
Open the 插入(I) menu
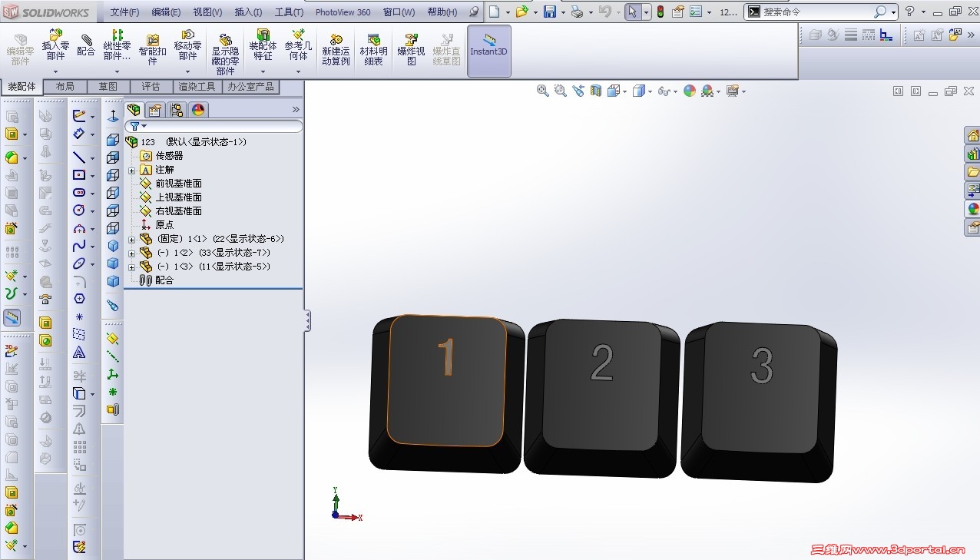[x=248, y=12]
